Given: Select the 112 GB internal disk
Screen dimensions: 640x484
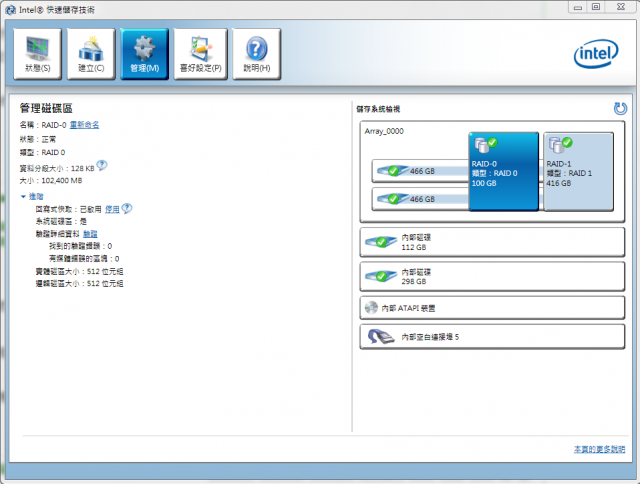Looking at the screenshot, I should (x=492, y=242).
